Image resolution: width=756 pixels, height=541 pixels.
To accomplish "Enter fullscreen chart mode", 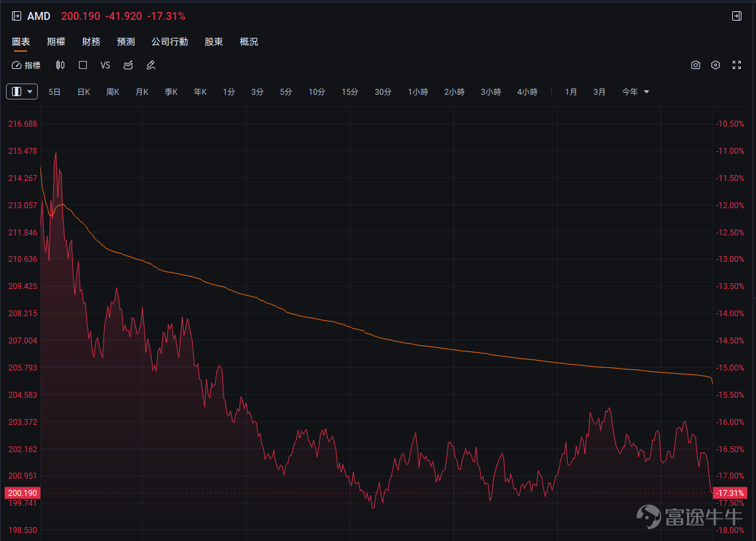I will (x=737, y=65).
